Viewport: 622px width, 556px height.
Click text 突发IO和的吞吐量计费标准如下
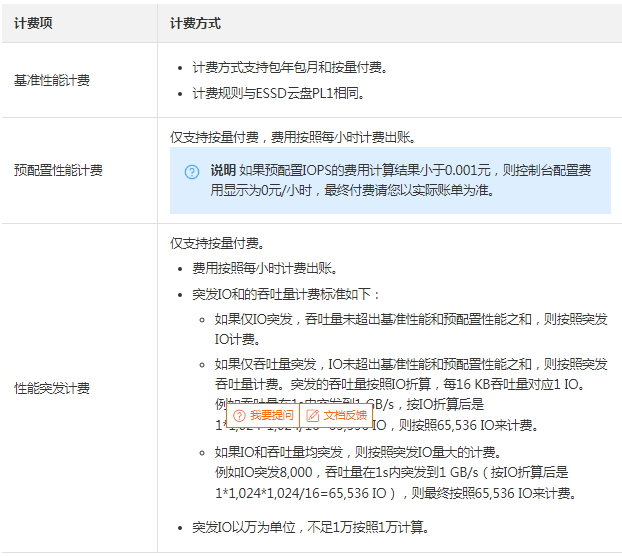click(x=286, y=294)
